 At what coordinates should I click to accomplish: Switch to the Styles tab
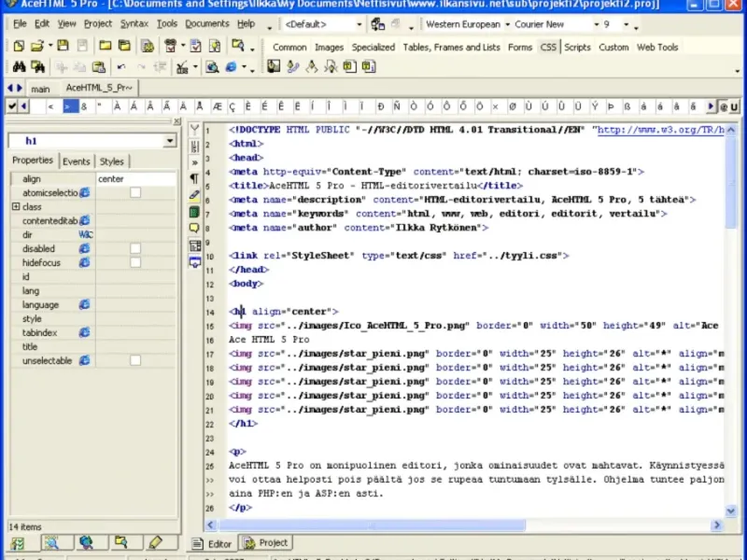111,161
